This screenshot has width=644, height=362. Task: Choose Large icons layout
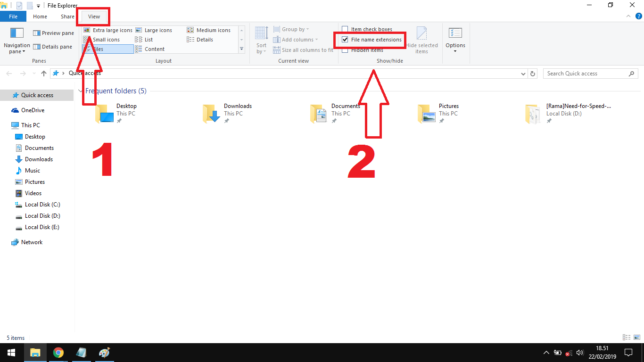coord(154,30)
